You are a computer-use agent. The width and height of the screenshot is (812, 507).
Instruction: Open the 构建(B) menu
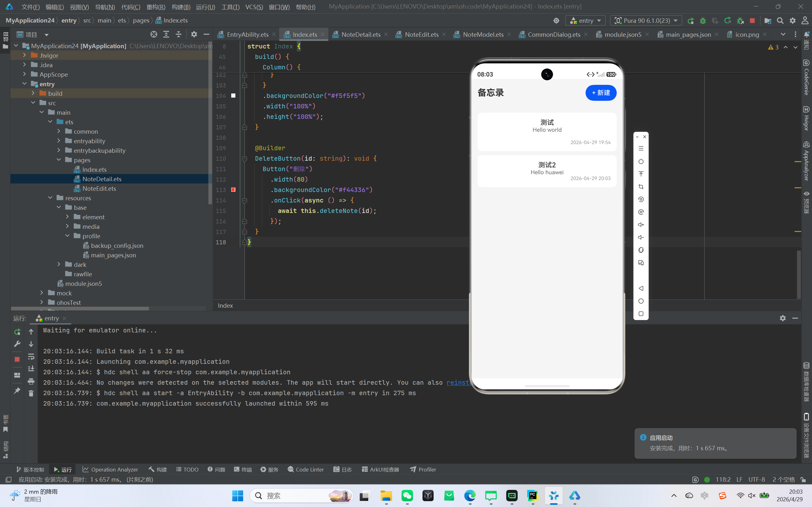click(181, 7)
